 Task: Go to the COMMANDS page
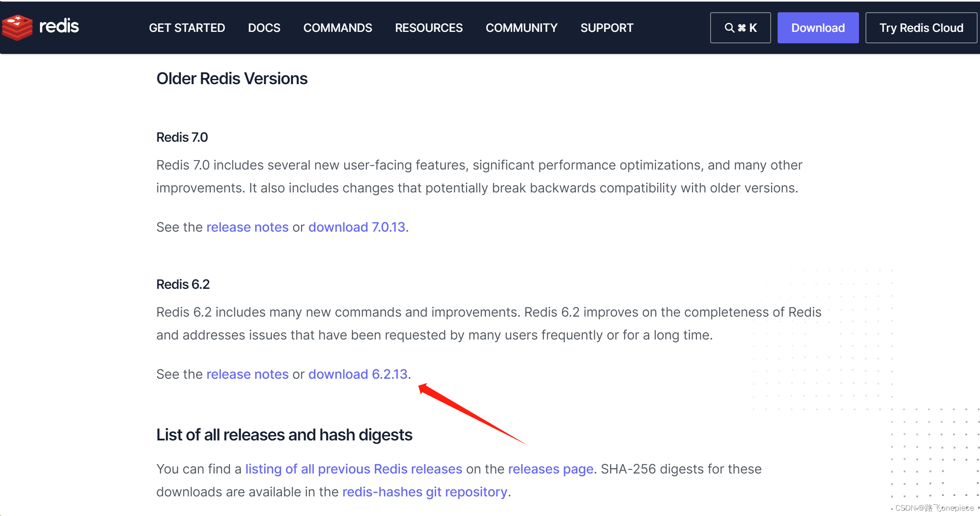(338, 28)
